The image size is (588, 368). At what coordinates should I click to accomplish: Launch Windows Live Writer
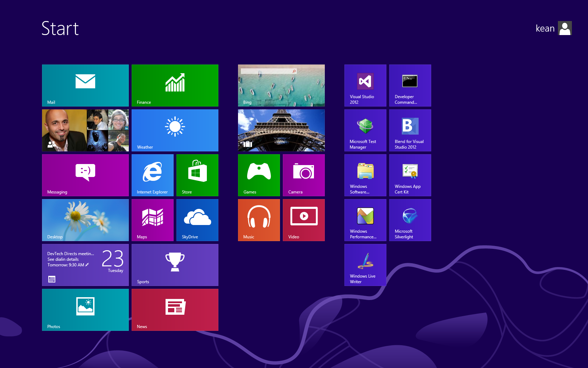click(365, 265)
